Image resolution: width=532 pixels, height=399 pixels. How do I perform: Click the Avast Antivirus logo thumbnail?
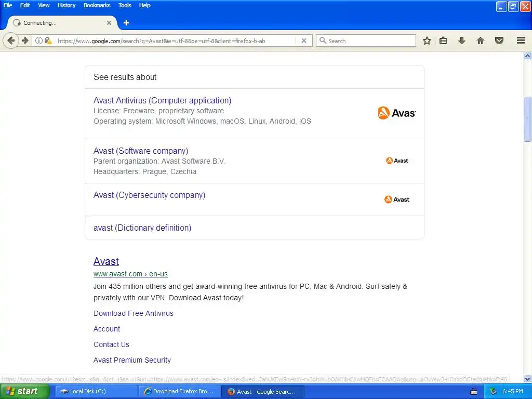pyautogui.click(x=396, y=113)
